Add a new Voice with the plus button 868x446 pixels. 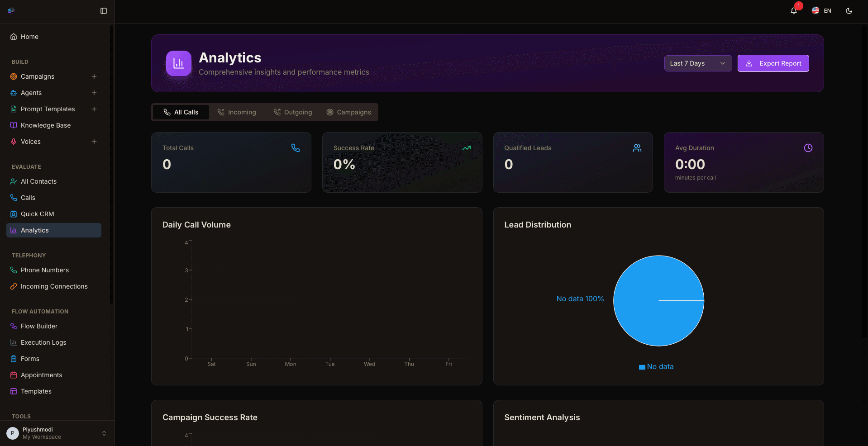tap(94, 142)
